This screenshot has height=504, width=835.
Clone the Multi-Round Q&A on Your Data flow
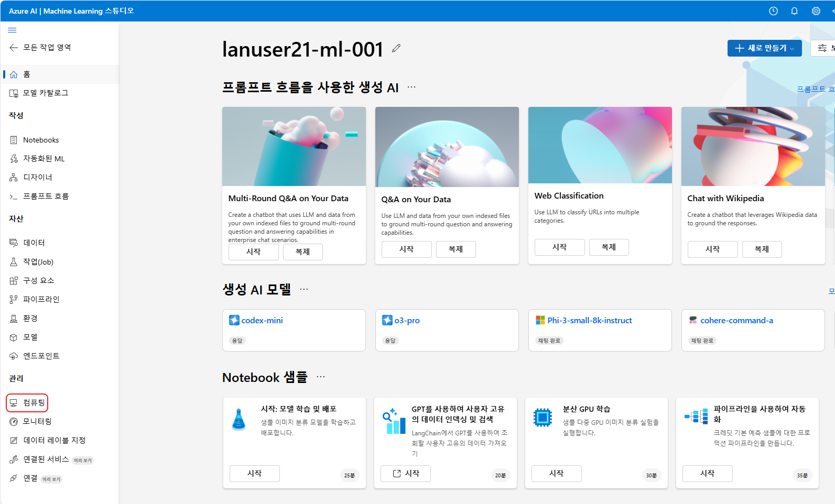303,252
